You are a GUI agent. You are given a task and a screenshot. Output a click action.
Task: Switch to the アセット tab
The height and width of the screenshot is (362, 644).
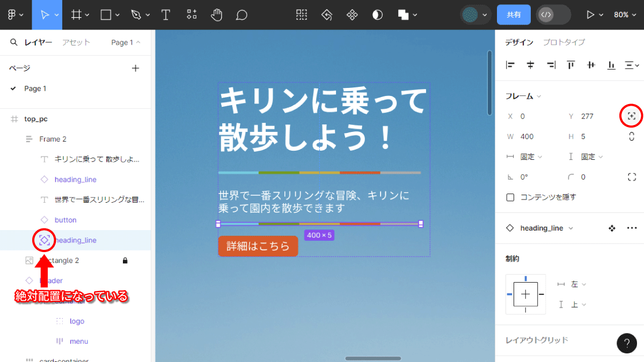tap(76, 42)
